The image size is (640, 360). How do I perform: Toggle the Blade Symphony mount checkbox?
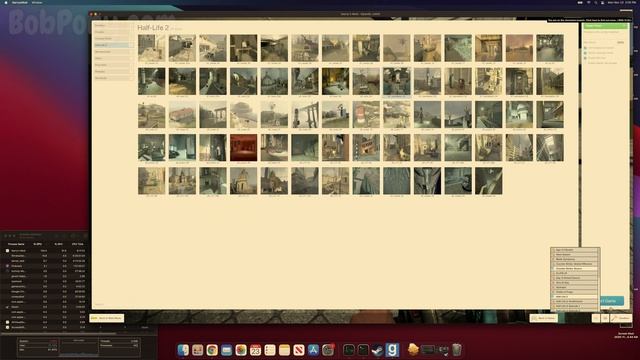553,259
